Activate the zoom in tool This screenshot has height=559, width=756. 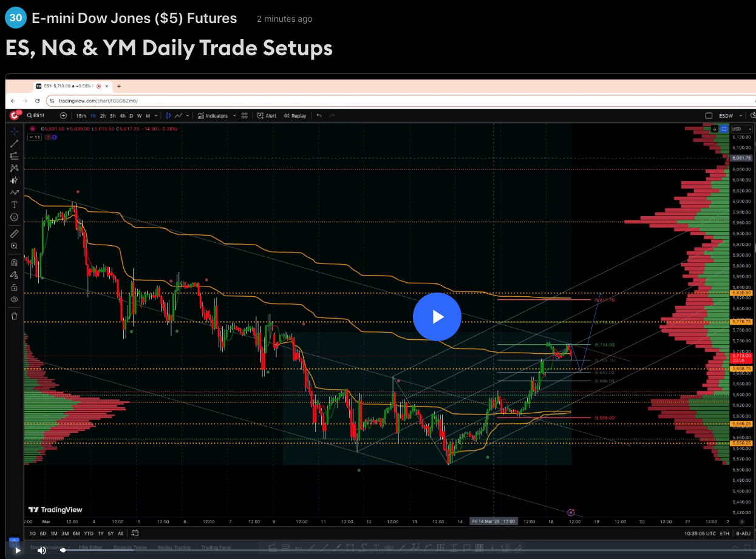(x=15, y=246)
